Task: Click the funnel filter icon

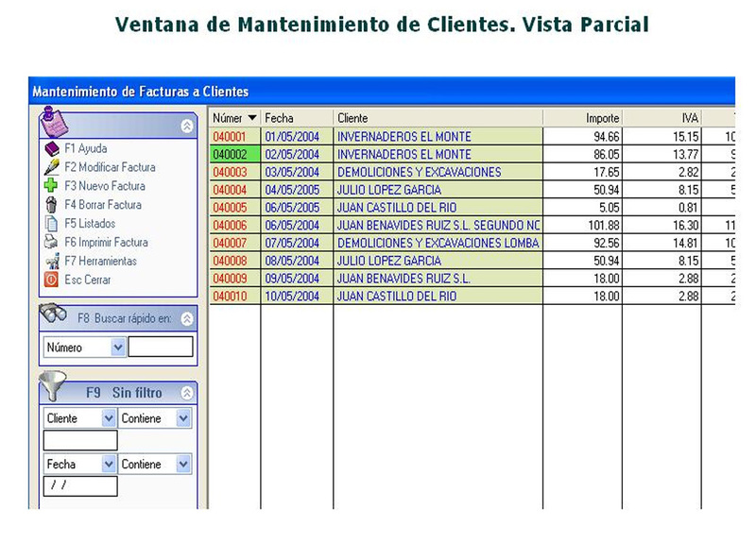Action: point(52,386)
